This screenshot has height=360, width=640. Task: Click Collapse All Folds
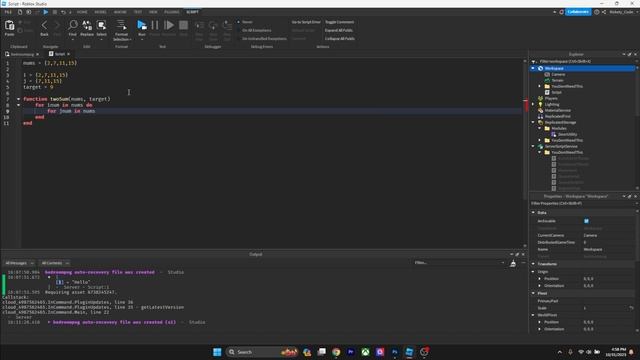pyautogui.click(x=340, y=38)
